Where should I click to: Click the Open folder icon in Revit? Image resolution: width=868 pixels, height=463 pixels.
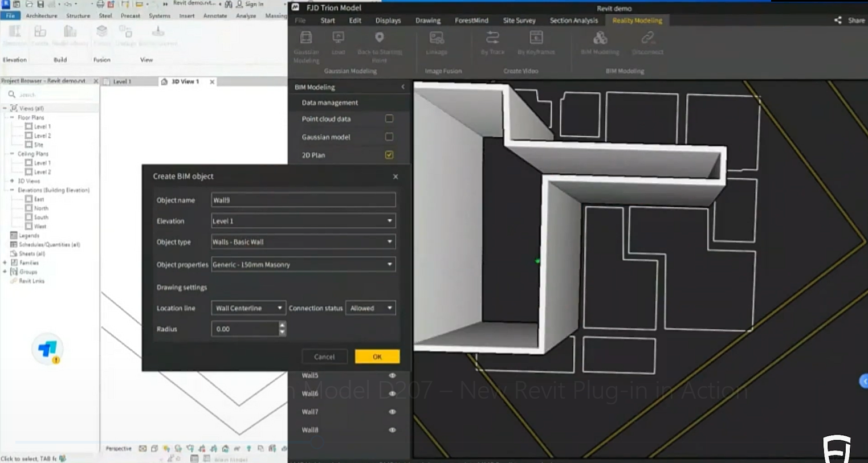pos(29,4)
